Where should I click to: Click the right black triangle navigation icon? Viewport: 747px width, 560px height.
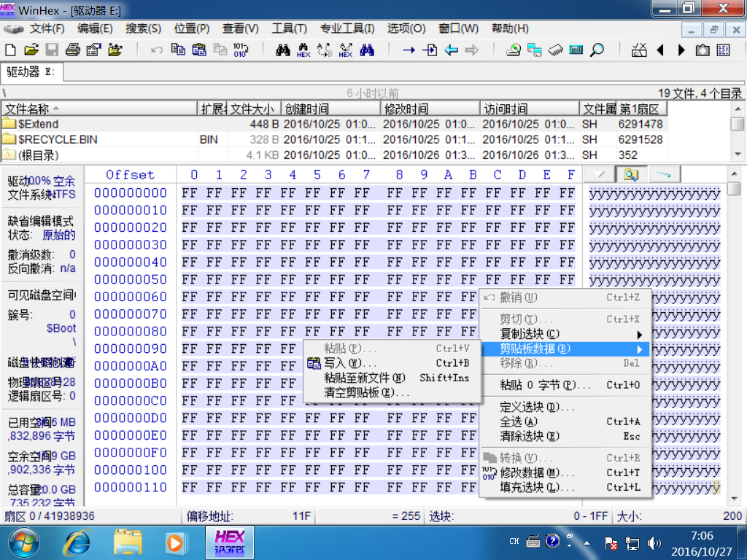coord(681,50)
